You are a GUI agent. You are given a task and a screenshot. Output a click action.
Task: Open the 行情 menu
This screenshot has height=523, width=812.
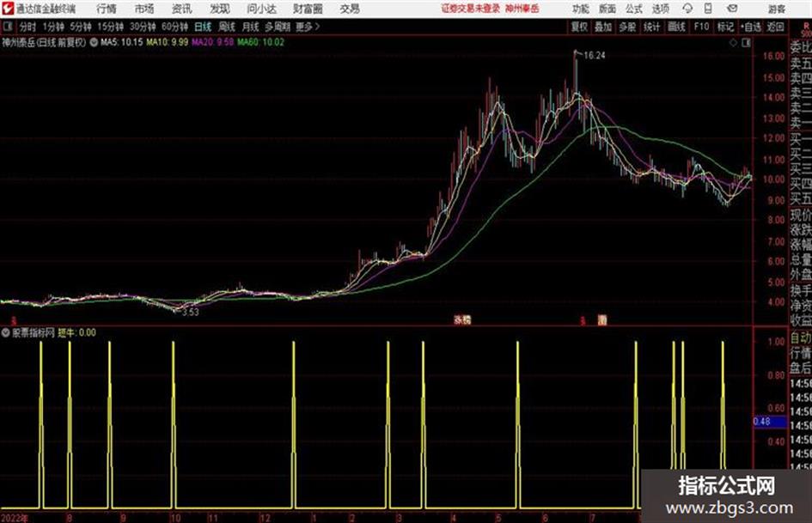(107, 9)
